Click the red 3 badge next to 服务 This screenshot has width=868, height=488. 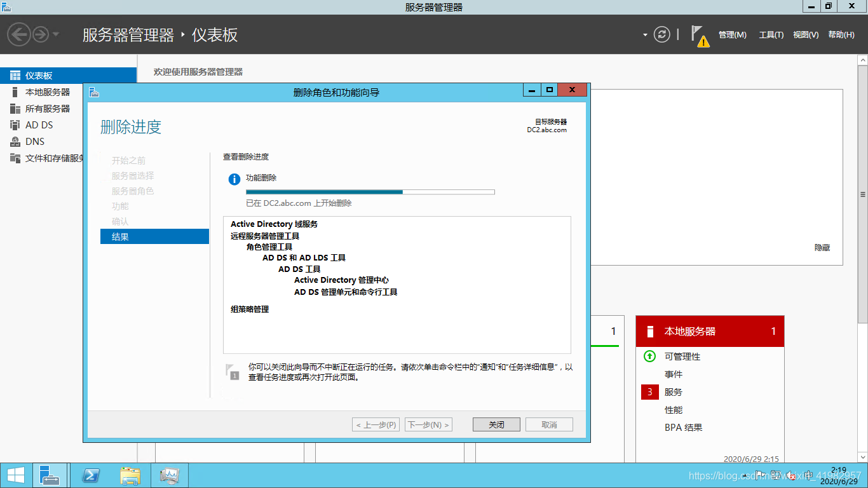click(x=649, y=392)
